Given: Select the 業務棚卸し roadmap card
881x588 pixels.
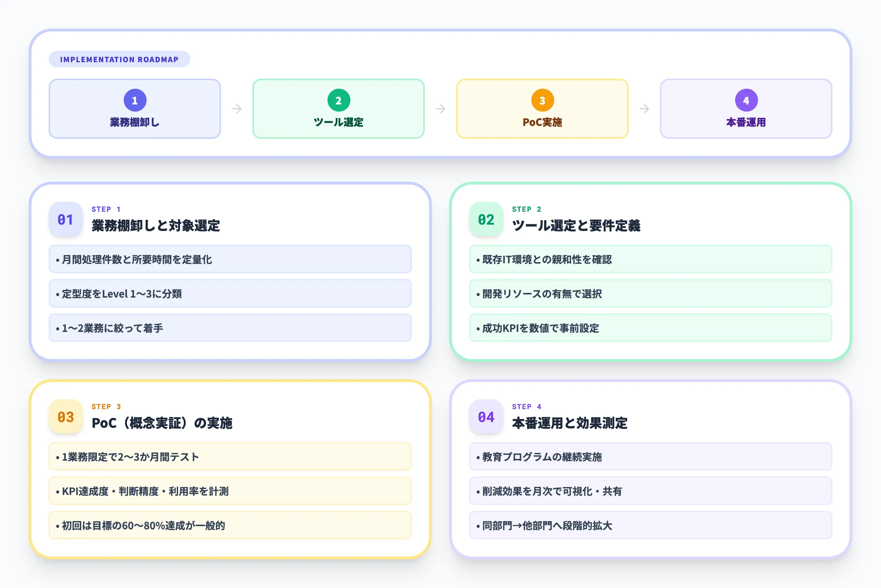Looking at the screenshot, I should point(134,108).
